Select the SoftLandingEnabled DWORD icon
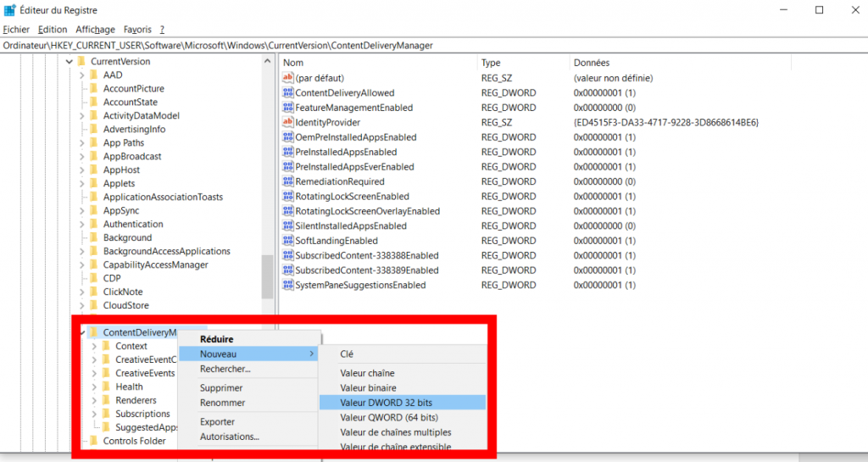Screen dimensions: 868x462 pyautogui.click(x=287, y=241)
